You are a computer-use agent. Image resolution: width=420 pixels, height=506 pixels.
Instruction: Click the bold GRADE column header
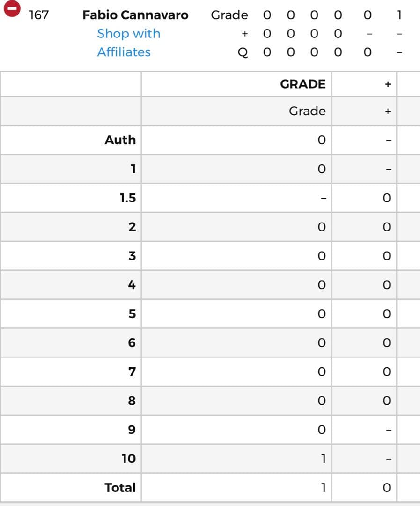click(302, 84)
